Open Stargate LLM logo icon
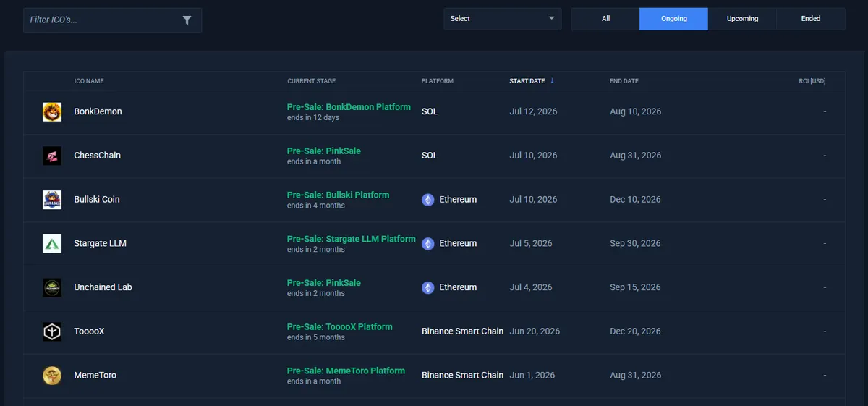This screenshot has width=868, height=406. click(x=52, y=244)
